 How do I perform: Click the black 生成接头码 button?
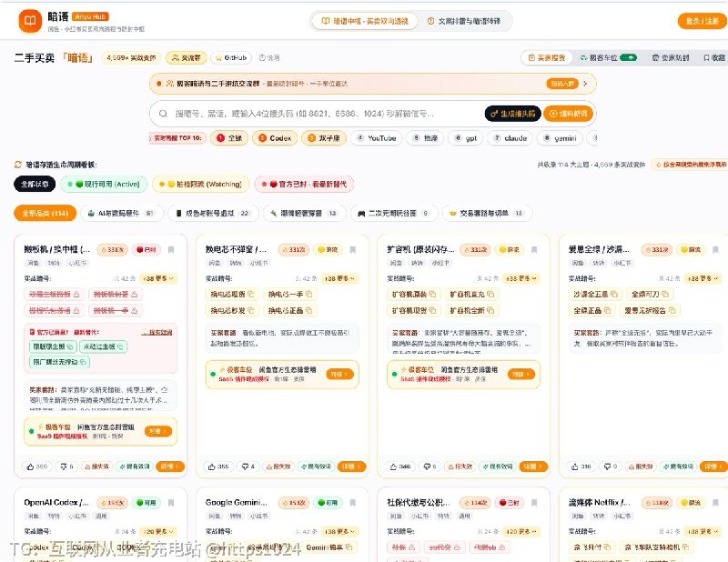pyautogui.click(x=512, y=114)
